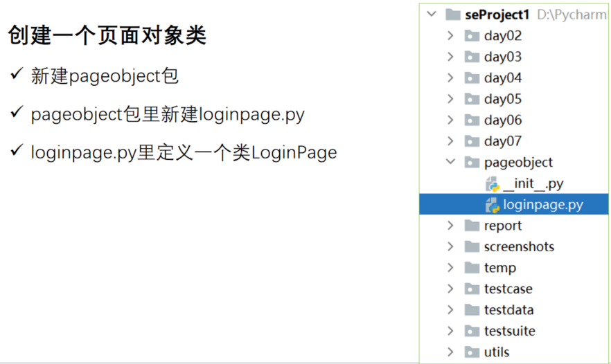The image size is (611, 364).
Task: Select the testsuite folder label
Action: [x=509, y=331]
